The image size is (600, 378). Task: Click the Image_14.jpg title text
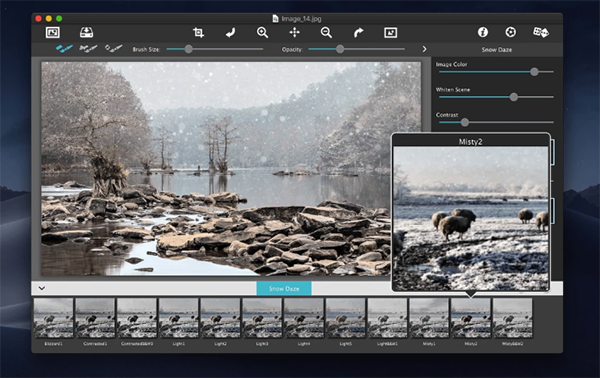tap(301, 18)
